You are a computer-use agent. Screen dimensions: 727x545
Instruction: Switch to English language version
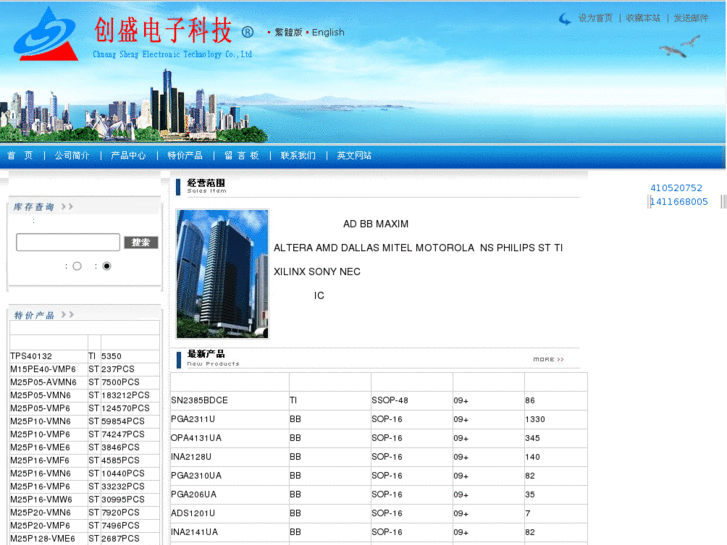[x=328, y=32]
